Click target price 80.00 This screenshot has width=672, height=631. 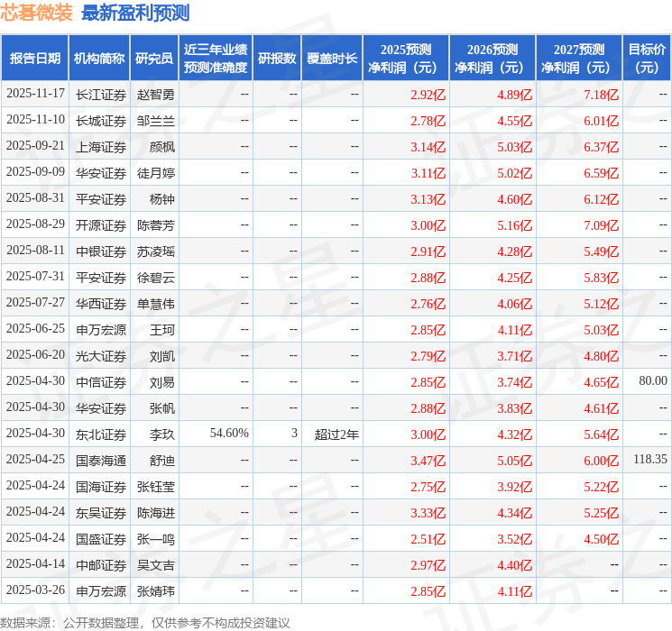coord(653,380)
